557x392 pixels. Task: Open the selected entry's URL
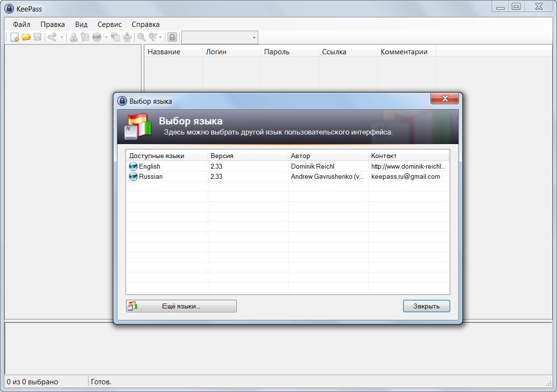[98, 37]
